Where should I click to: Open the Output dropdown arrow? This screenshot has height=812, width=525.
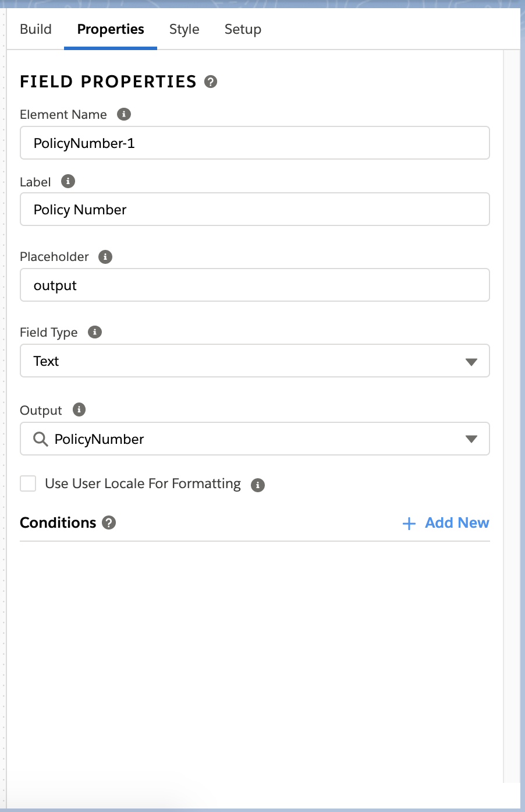471,439
